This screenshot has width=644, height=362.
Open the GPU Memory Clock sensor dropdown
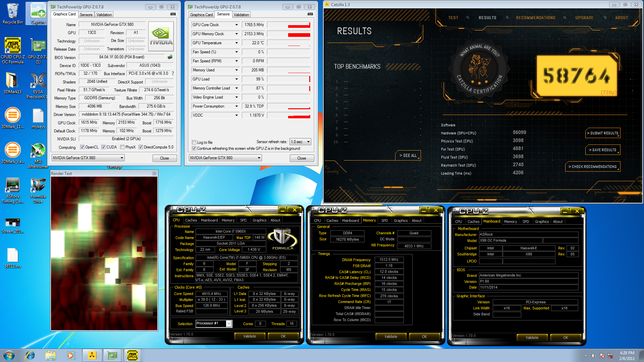[x=236, y=34]
